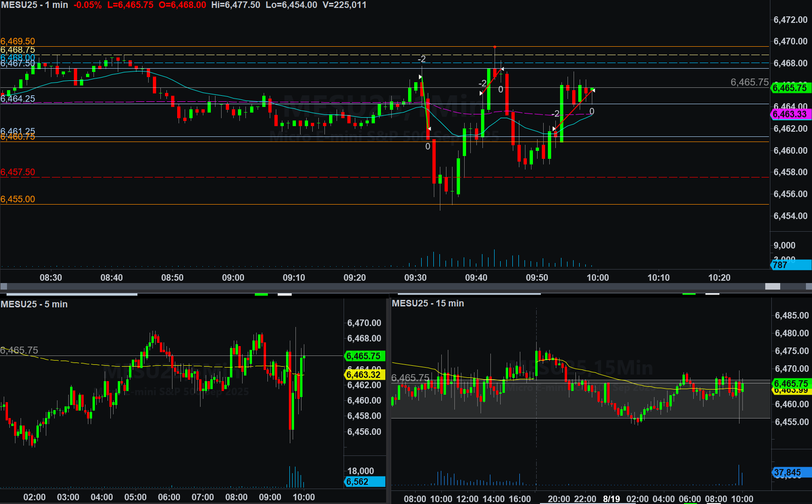Select the green 6,465.75 price tag on 1 min chart
The image size is (812, 504).
pos(790,88)
